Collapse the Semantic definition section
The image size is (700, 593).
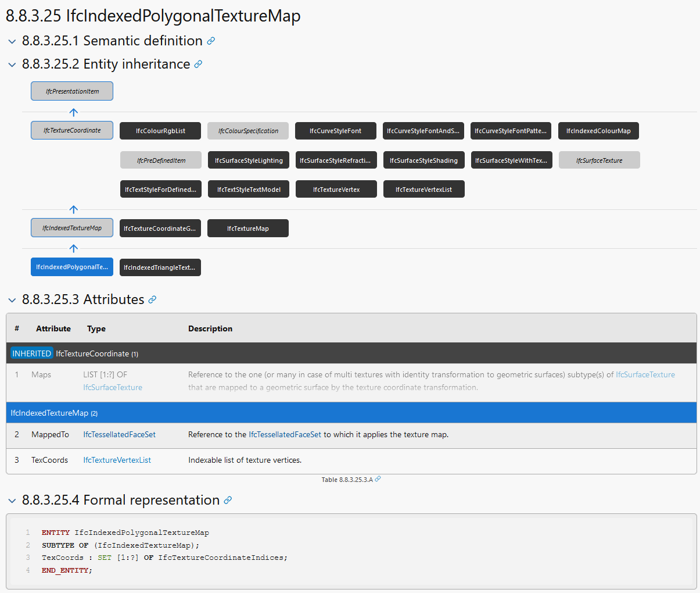(x=12, y=41)
